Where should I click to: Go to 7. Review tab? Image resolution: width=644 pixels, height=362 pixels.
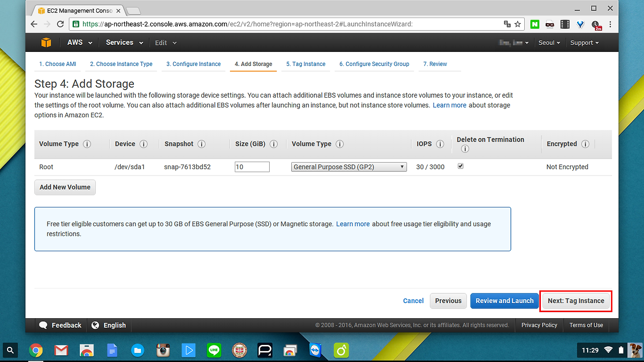point(435,64)
